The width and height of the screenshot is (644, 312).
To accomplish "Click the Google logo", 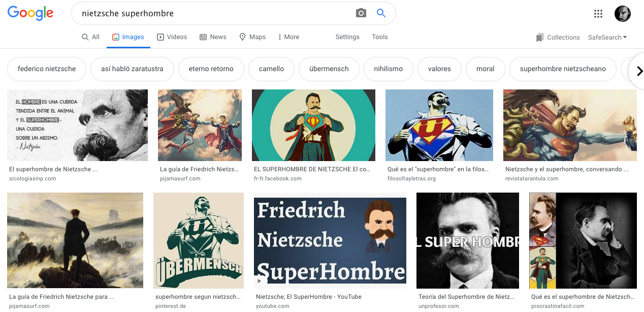I will (30, 14).
